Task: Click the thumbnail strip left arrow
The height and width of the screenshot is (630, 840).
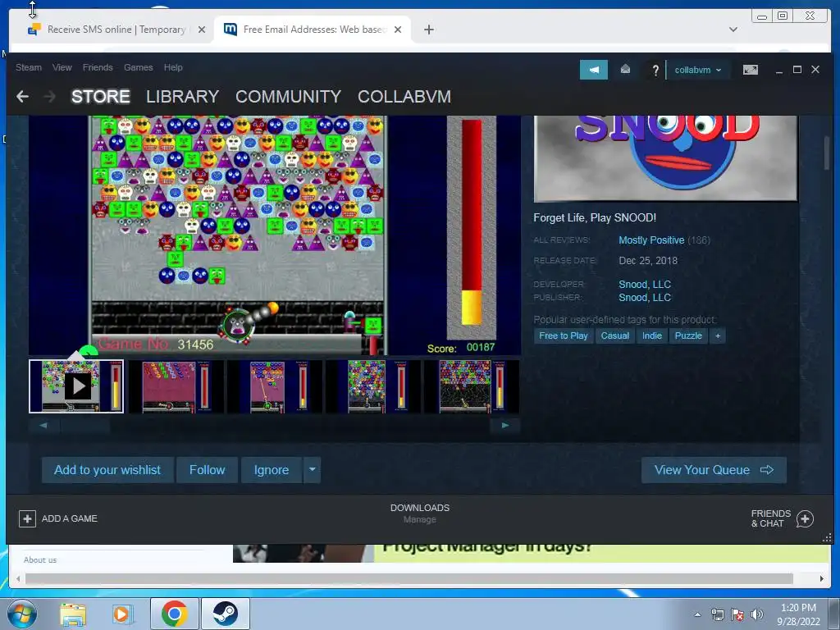Action: pos(43,426)
